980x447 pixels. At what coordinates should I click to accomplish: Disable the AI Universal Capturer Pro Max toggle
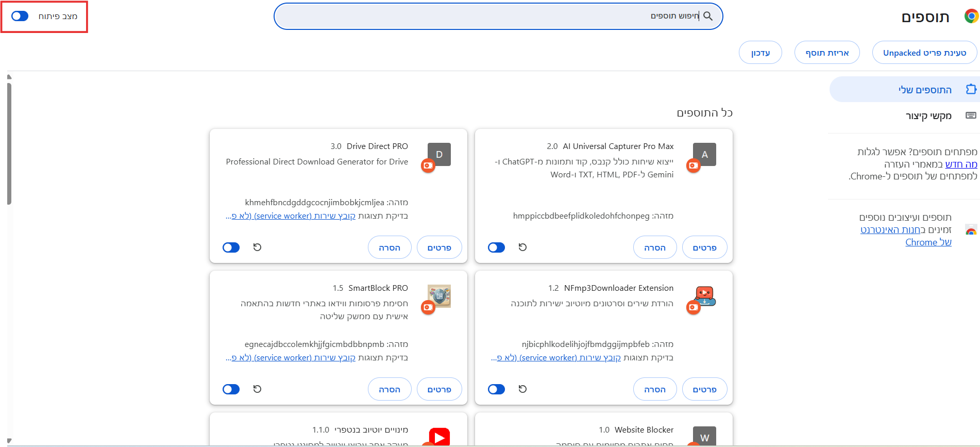pyautogui.click(x=497, y=247)
